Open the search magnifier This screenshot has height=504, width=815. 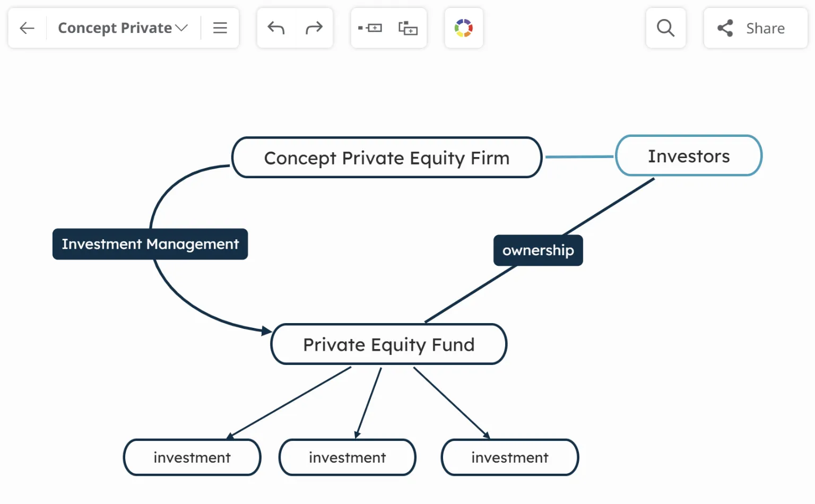point(665,28)
